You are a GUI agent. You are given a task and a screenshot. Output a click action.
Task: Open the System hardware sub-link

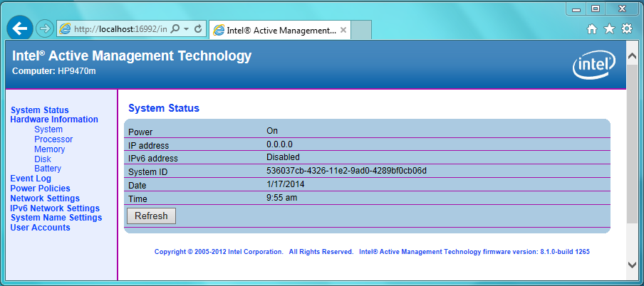(x=48, y=129)
